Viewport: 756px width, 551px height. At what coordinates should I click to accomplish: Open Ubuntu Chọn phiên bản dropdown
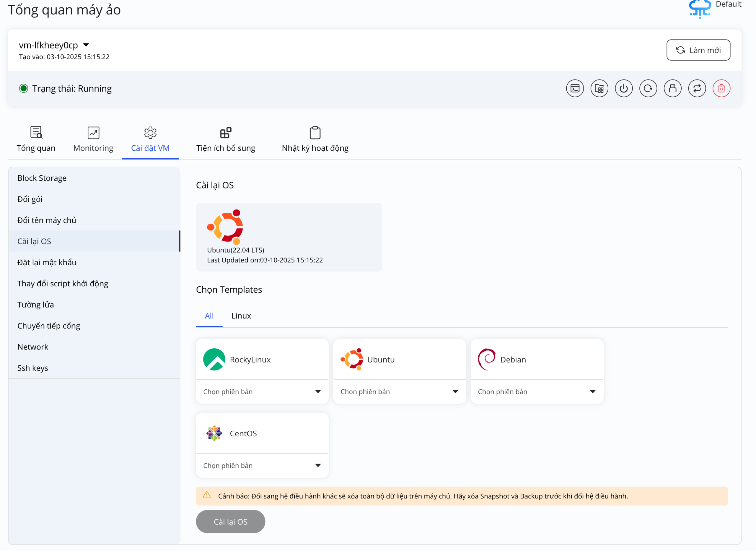click(399, 391)
